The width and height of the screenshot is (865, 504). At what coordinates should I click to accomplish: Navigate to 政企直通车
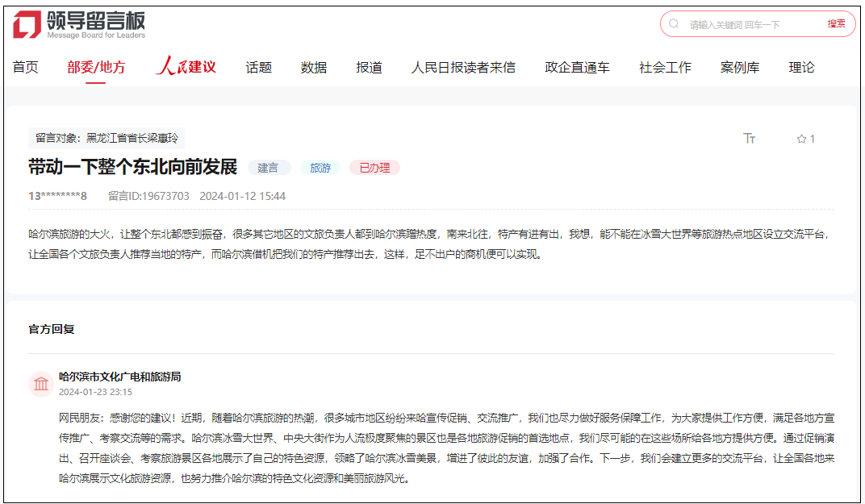point(577,67)
